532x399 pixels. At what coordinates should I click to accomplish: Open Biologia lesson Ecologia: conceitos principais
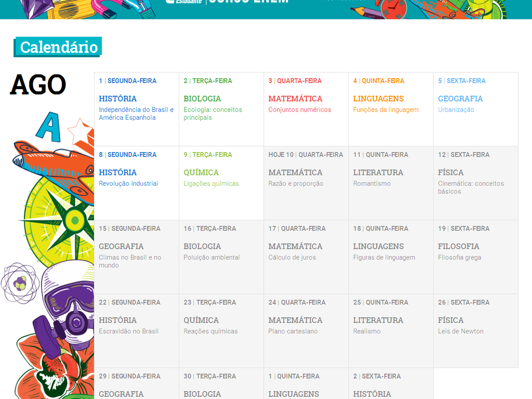coord(221,109)
